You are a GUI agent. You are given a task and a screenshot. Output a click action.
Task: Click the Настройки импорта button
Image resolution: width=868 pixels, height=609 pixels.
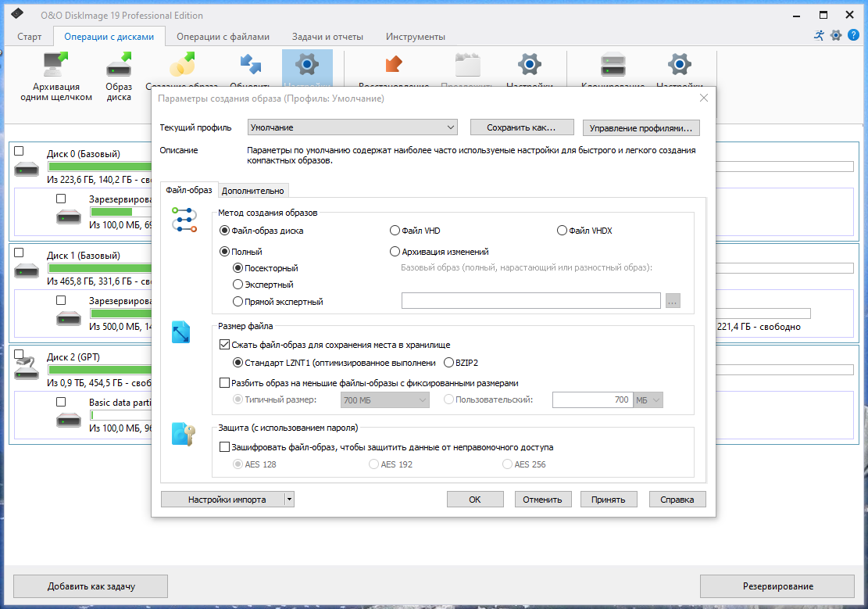click(223, 500)
